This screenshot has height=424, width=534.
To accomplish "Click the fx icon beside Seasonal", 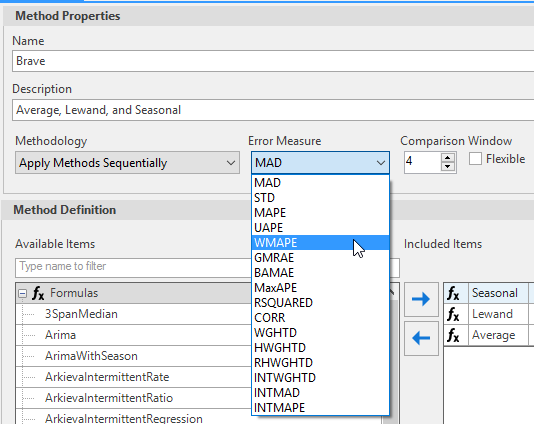I will coord(454,293).
